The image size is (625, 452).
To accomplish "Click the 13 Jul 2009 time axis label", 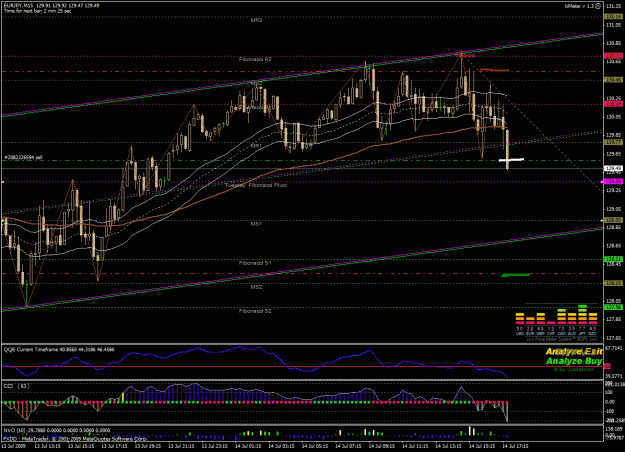I will click(x=14, y=446).
